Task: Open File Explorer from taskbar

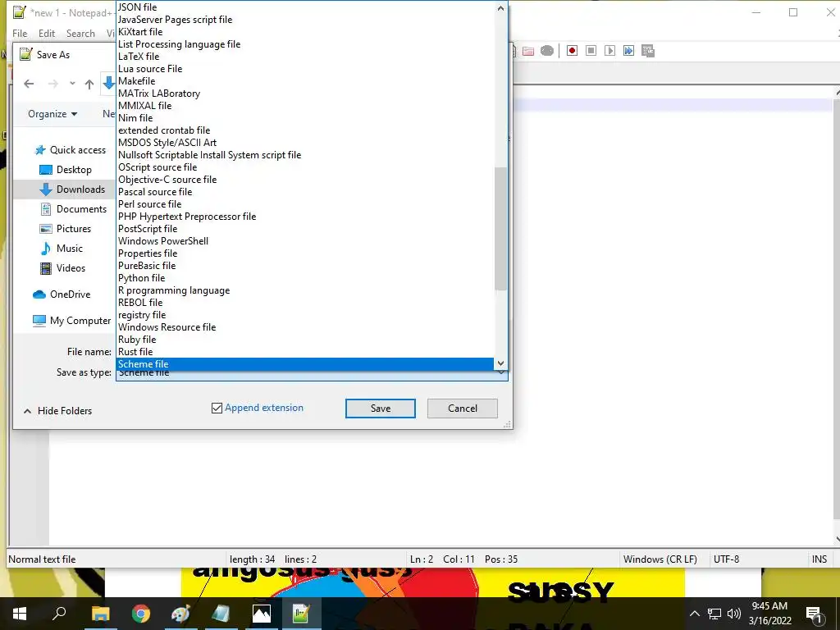Action: click(x=100, y=614)
